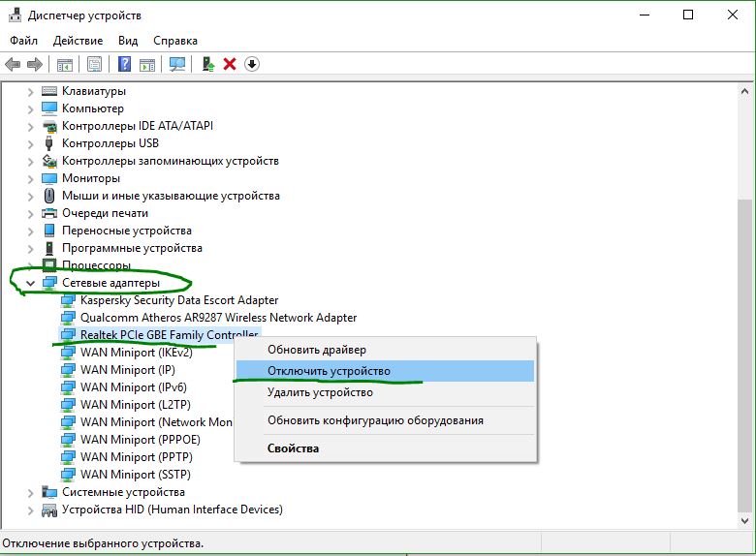Click the Контроллеры IDE ATA/ATAPI icon
This screenshot has height=556, width=756.
coord(49,126)
